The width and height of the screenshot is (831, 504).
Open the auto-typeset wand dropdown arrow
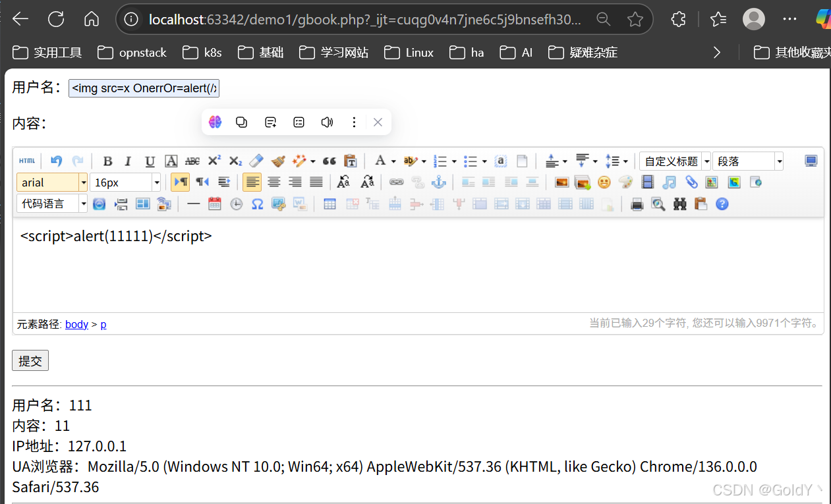click(x=313, y=161)
